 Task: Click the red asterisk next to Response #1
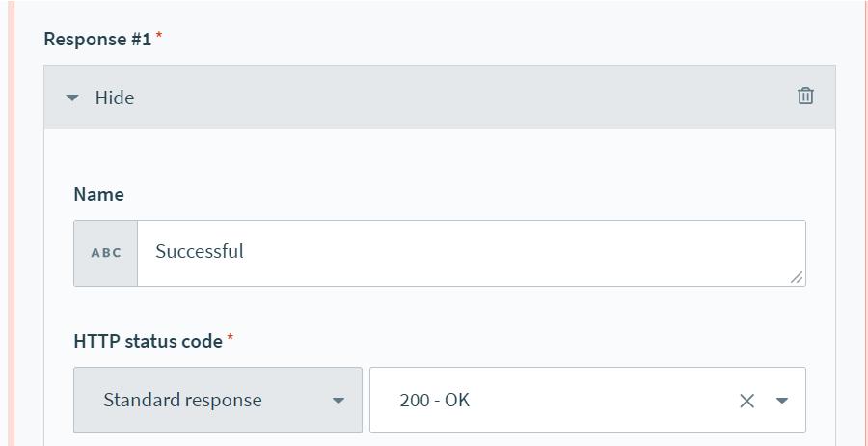(159, 36)
